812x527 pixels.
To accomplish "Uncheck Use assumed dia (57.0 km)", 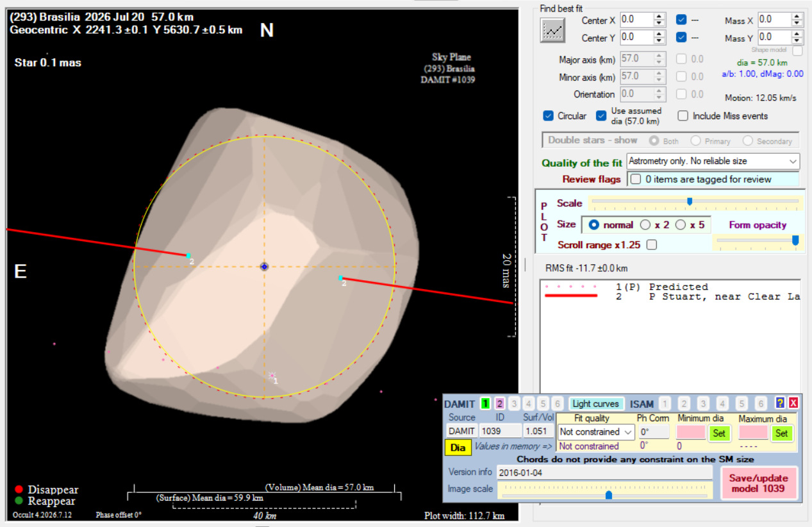I will [601, 116].
